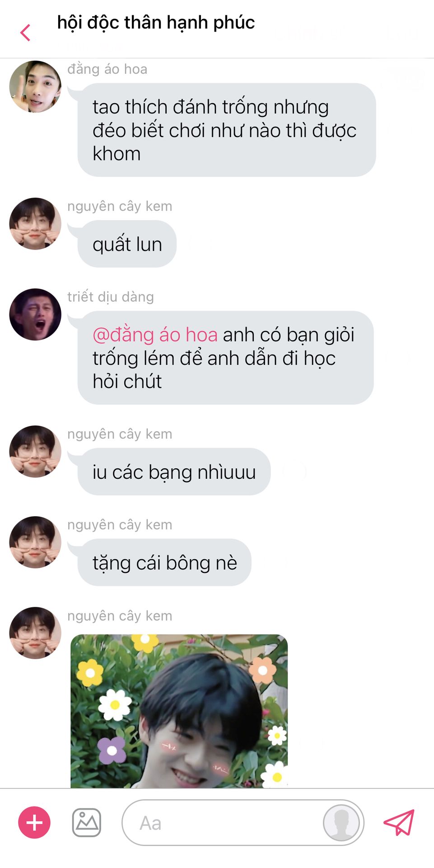Open the pink plus attachment button

[x=34, y=822]
